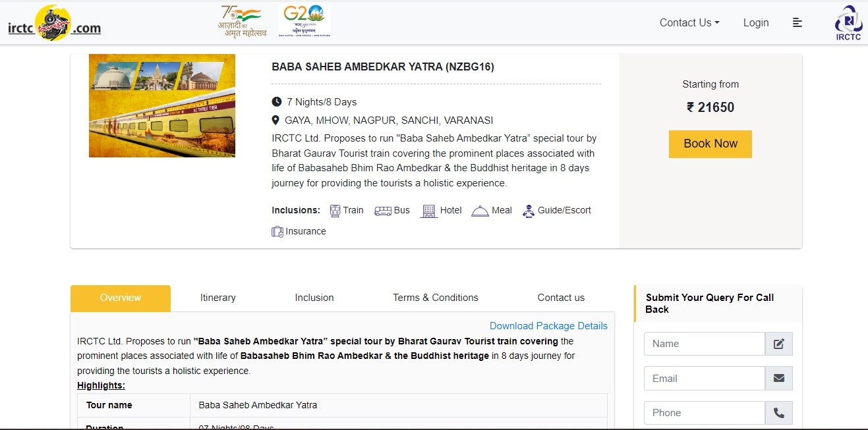Click the Train inclusion icon
868x430 pixels.
click(x=335, y=211)
